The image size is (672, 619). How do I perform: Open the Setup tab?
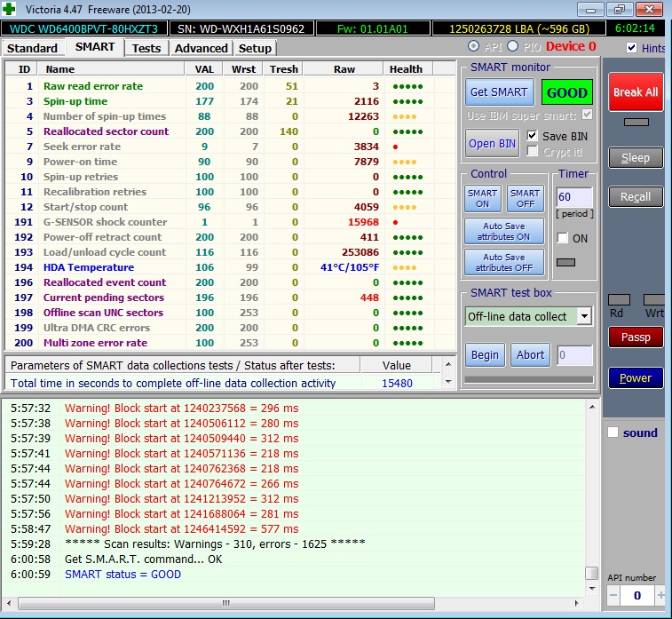(255, 48)
